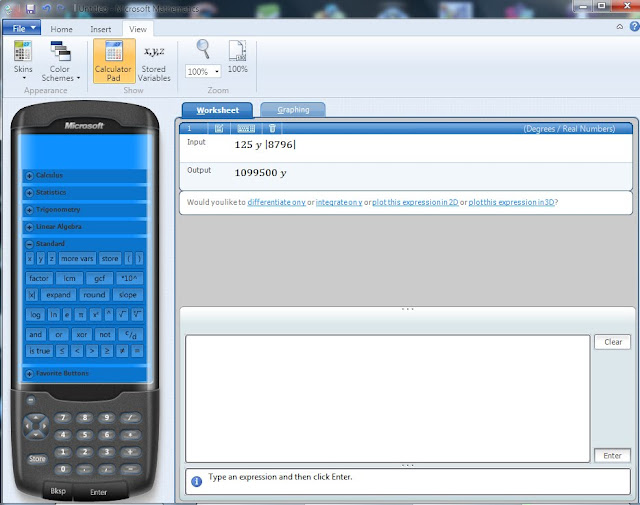This screenshot has height=505, width=640.
Task: Open the Worksheet tab
Action: coord(218,110)
